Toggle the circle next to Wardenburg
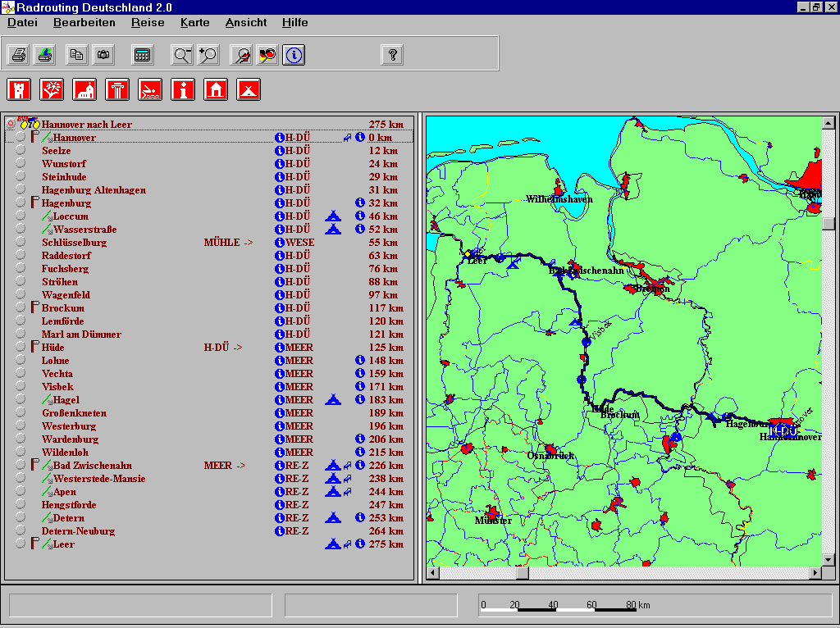The image size is (840, 628). (x=21, y=439)
